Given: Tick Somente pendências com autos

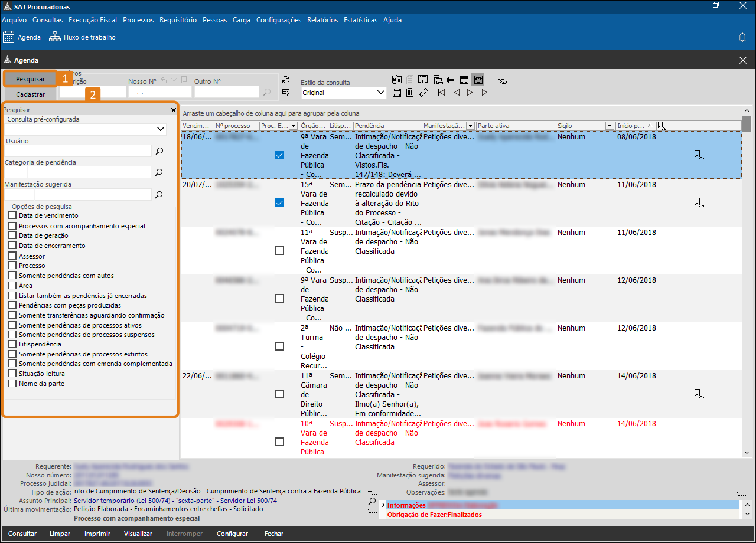Looking at the screenshot, I should click(x=12, y=276).
